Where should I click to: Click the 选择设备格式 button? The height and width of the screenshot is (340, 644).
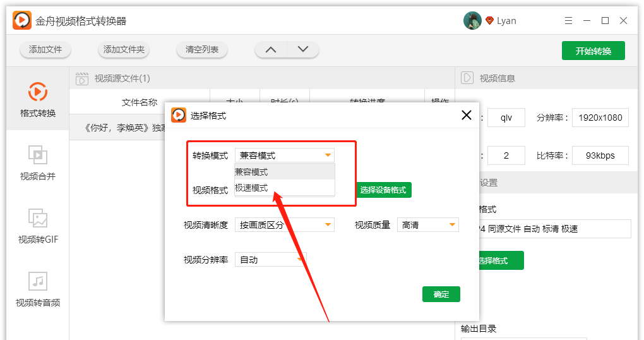[x=383, y=190]
